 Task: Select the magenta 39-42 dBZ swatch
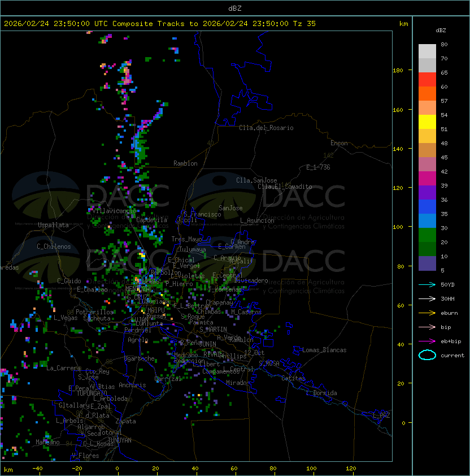pyautogui.click(x=427, y=179)
